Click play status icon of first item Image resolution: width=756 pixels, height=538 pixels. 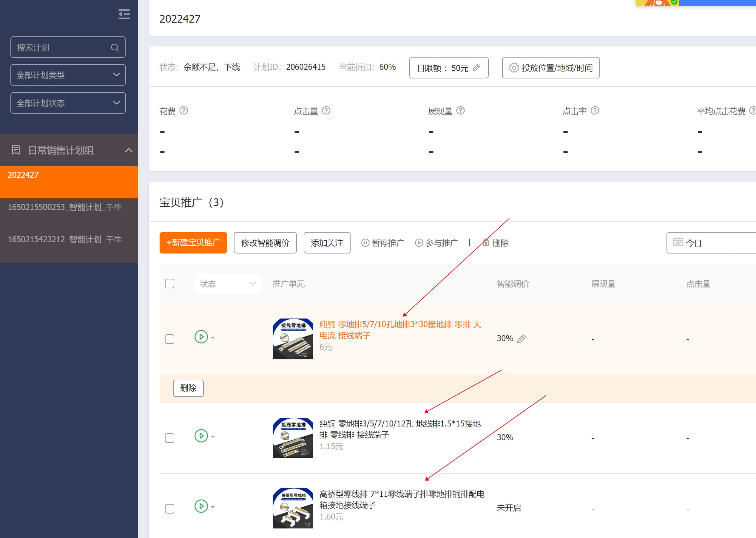point(201,337)
